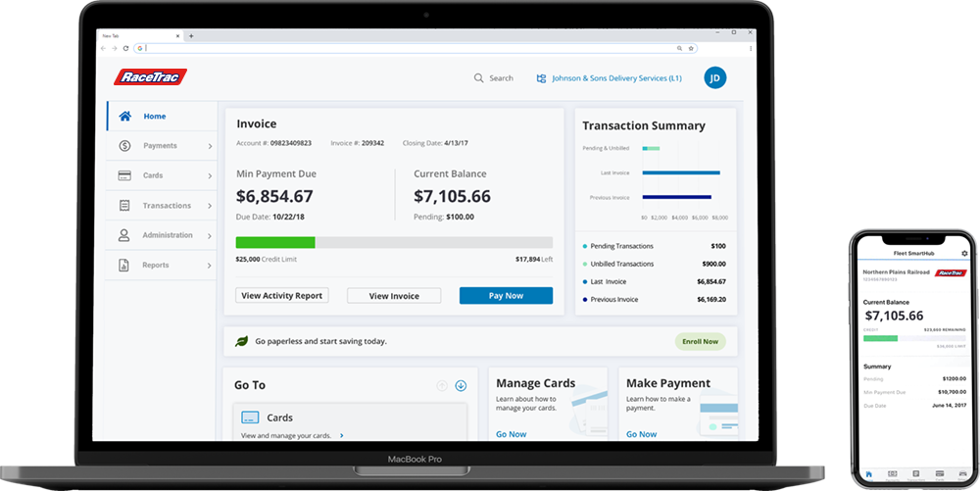
Task: Open a new browser tab with plus
Action: (191, 36)
